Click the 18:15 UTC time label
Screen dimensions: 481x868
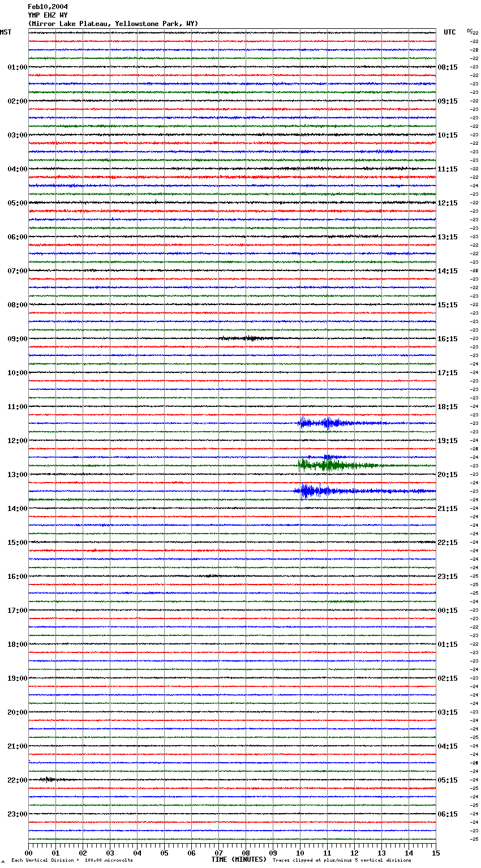tap(448, 407)
